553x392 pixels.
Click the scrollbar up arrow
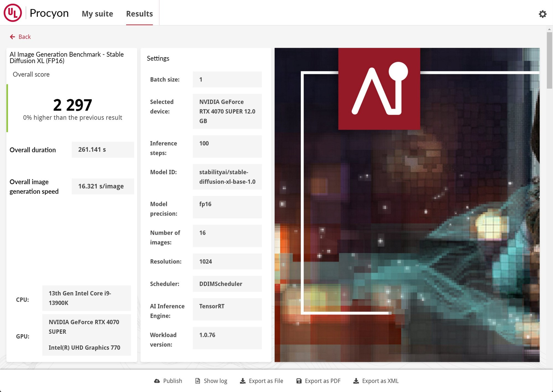pos(549,29)
